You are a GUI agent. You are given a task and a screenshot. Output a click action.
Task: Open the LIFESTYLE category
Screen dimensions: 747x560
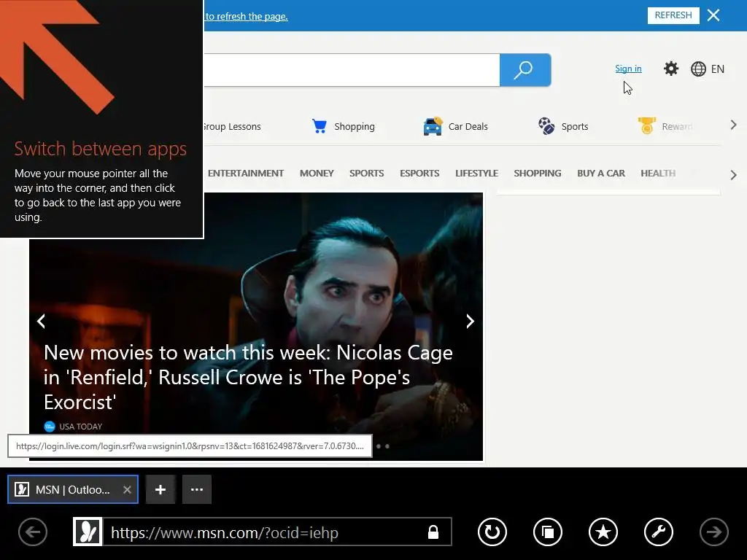point(476,174)
